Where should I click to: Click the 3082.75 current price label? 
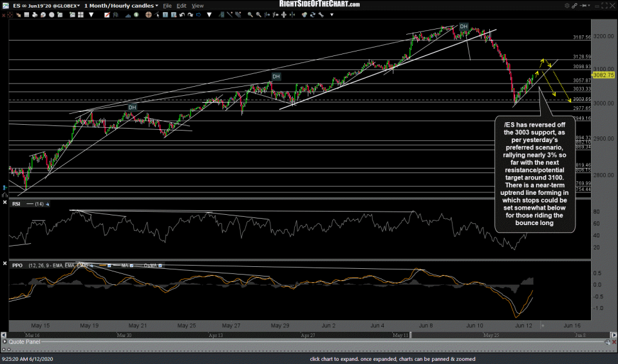pos(603,75)
